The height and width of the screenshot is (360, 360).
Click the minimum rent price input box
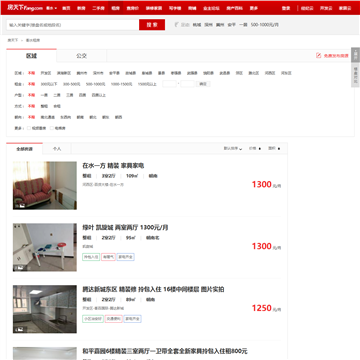(169, 84)
